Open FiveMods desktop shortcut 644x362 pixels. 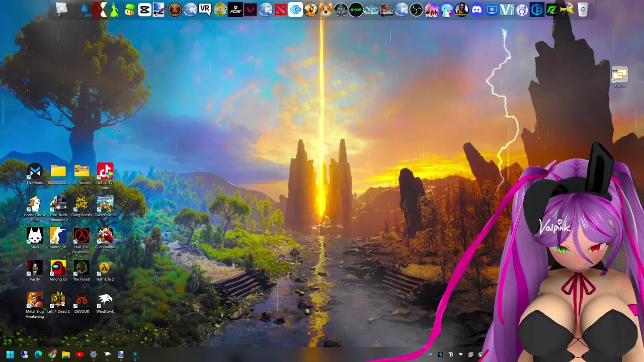click(35, 174)
